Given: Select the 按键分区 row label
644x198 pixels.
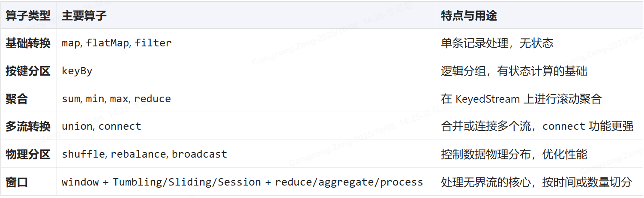Looking at the screenshot, I should click(28, 71).
